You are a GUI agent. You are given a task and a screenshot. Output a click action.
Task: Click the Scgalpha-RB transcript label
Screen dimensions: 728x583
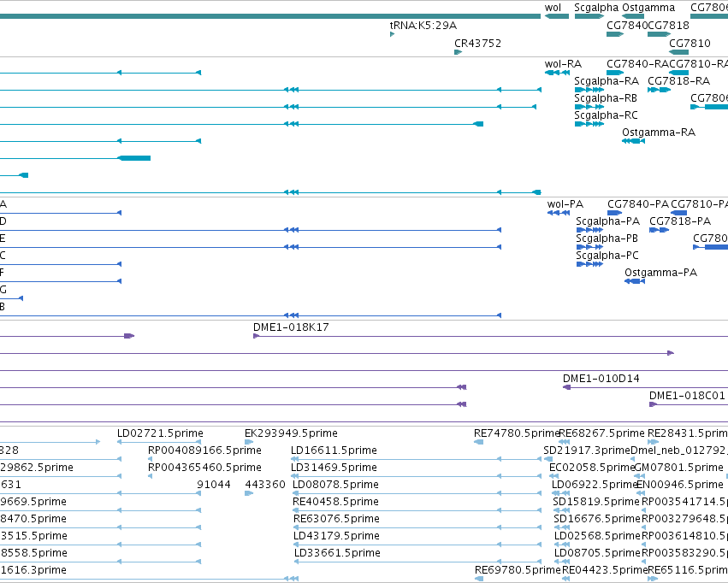(x=606, y=98)
